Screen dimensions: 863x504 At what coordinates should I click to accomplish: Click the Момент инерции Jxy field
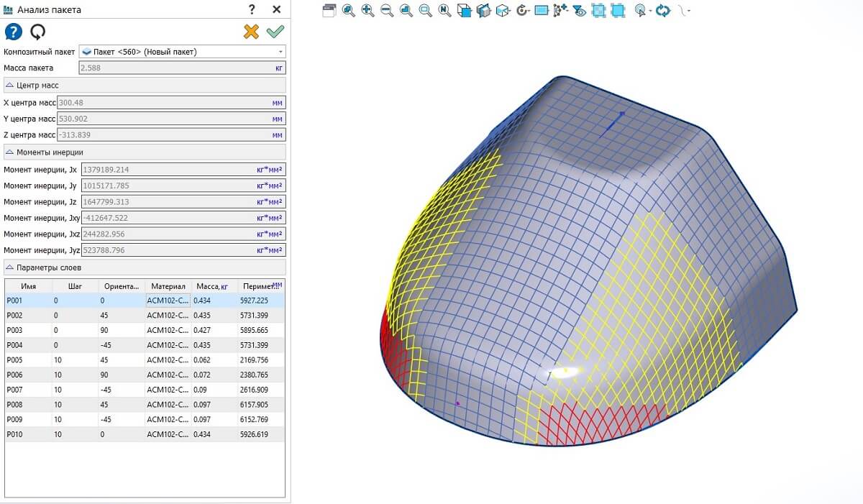click(x=183, y=217)
